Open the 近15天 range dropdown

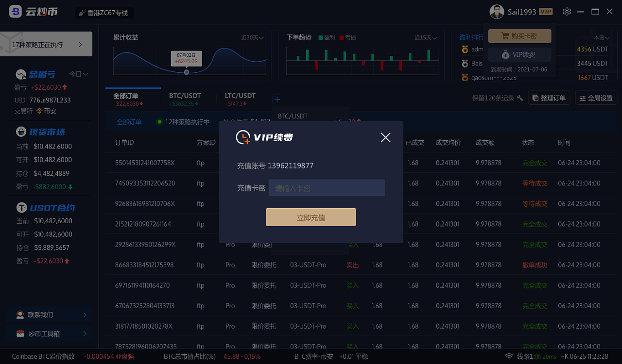tap(426, 38)
